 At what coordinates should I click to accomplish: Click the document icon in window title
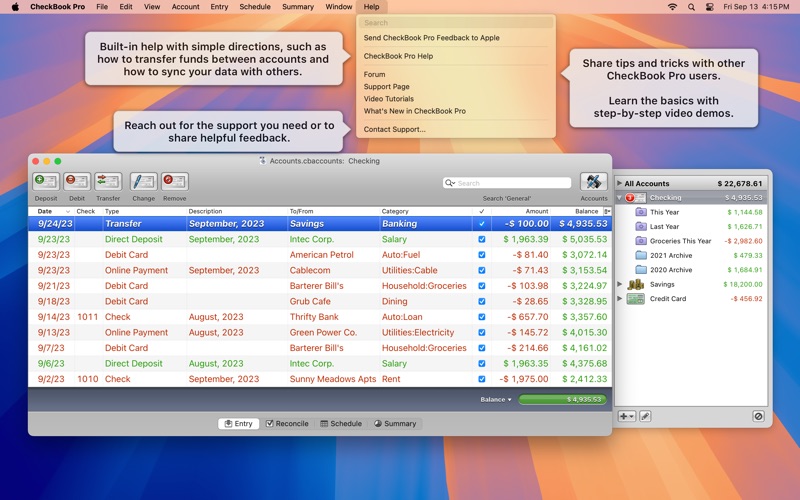(x=263, y=161)
